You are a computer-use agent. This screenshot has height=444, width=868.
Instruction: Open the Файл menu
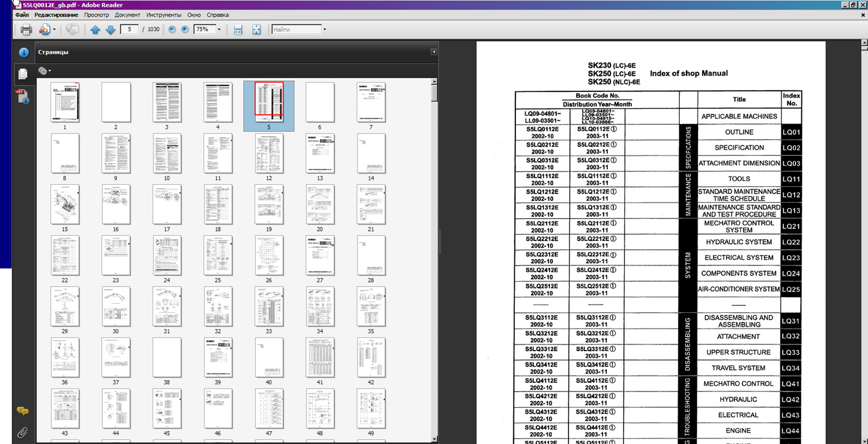click(x=22, y=15)
